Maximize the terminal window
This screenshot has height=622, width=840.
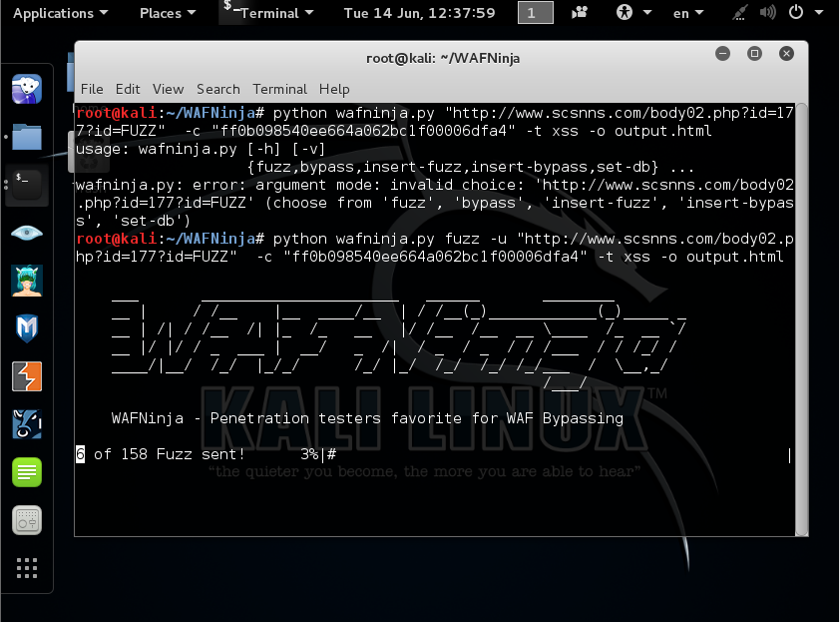(x=754, y=54)
